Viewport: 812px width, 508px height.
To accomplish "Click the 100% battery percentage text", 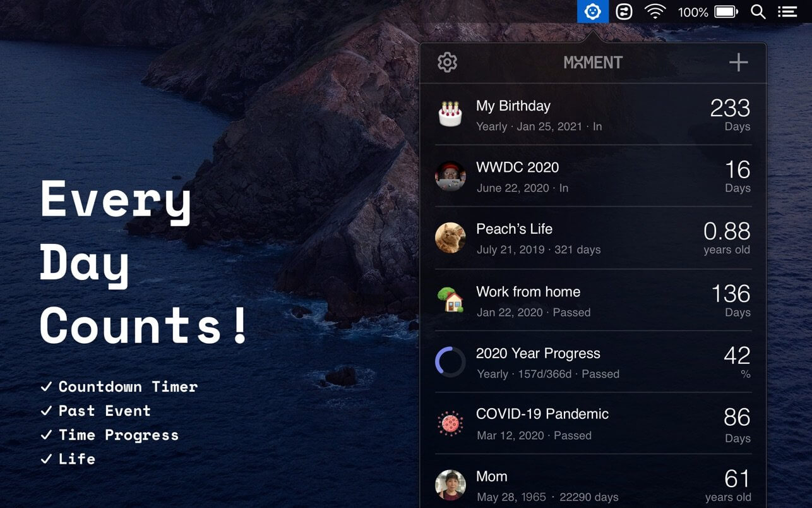I will pyautogui.click(x=693, y=12).
